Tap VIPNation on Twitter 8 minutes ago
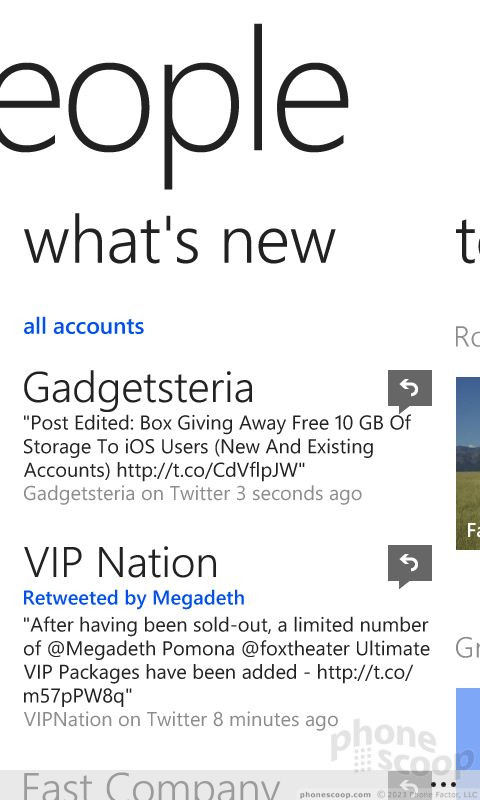This screenshot has width=480, height=800. click(x=181, y=720)
